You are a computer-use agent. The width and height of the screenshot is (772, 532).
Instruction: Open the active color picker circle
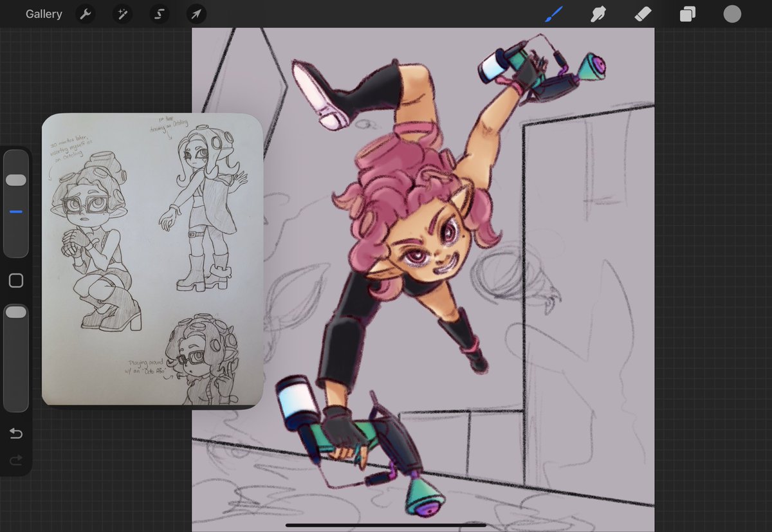pos(732,14)
